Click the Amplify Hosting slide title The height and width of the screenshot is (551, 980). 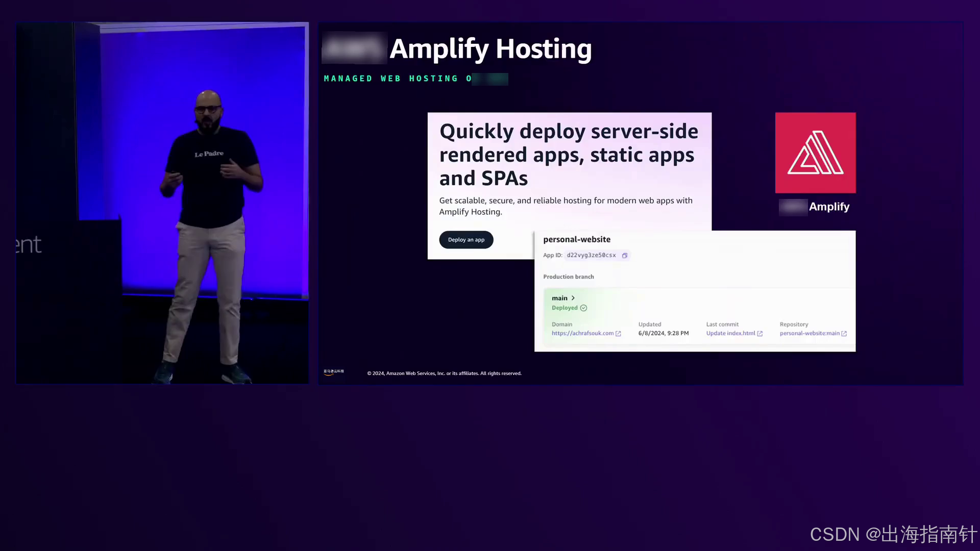[x=491, y=49]
